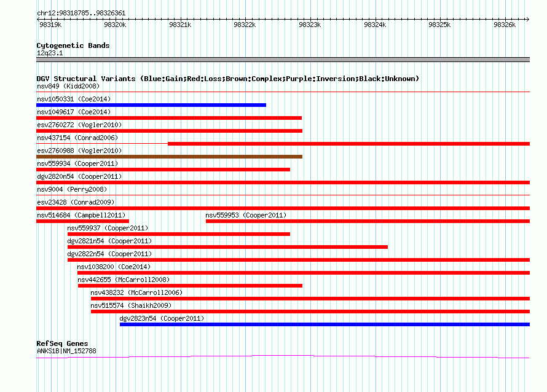Click the magenta ANKS1B gene track line
547x392 pixels.
tap(283, 356)
